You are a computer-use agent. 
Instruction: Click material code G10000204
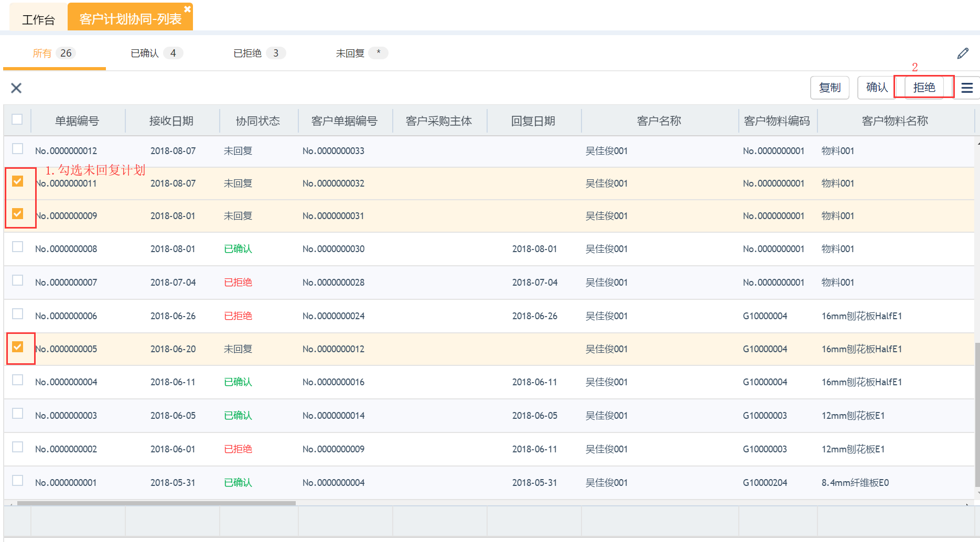765,483
